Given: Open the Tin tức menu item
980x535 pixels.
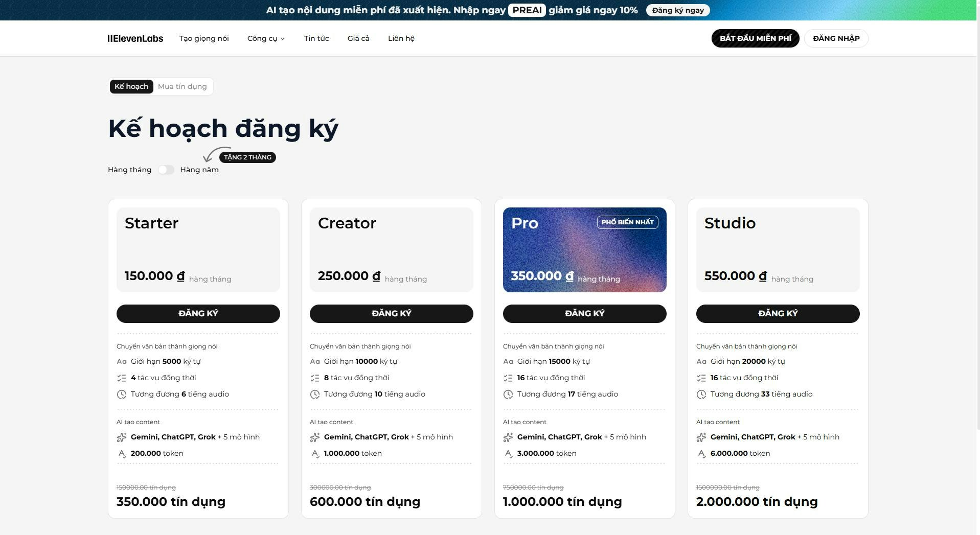Looking at the screenshot, I should coord(316,38).
